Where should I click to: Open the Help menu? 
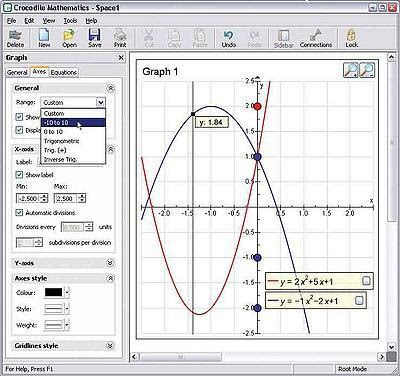tap(91, 21)
